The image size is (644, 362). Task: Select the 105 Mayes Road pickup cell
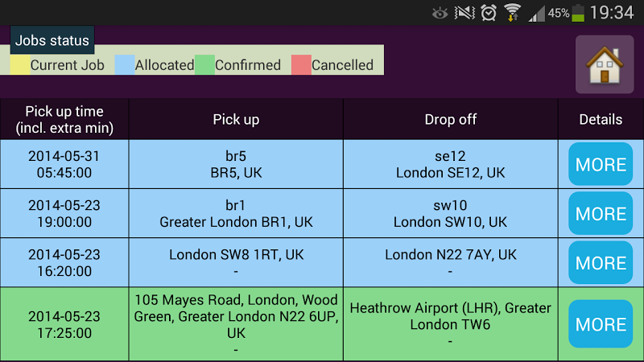(x=236, y=324)
